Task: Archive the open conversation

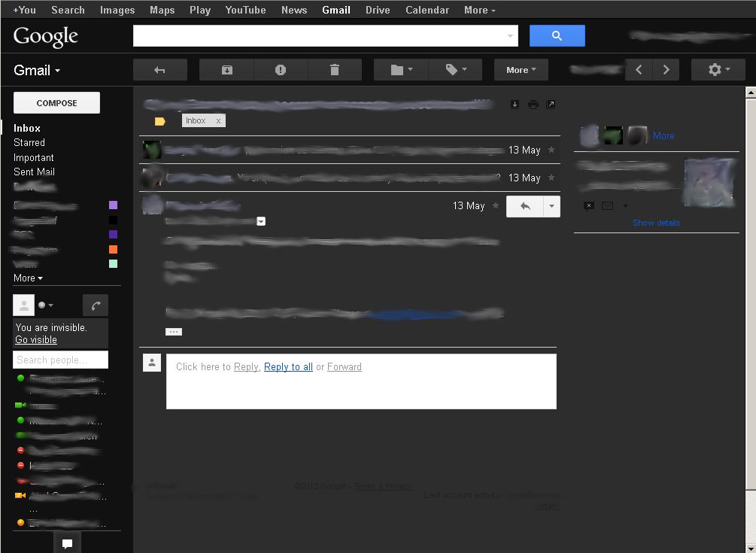Action: pos(227,69)
